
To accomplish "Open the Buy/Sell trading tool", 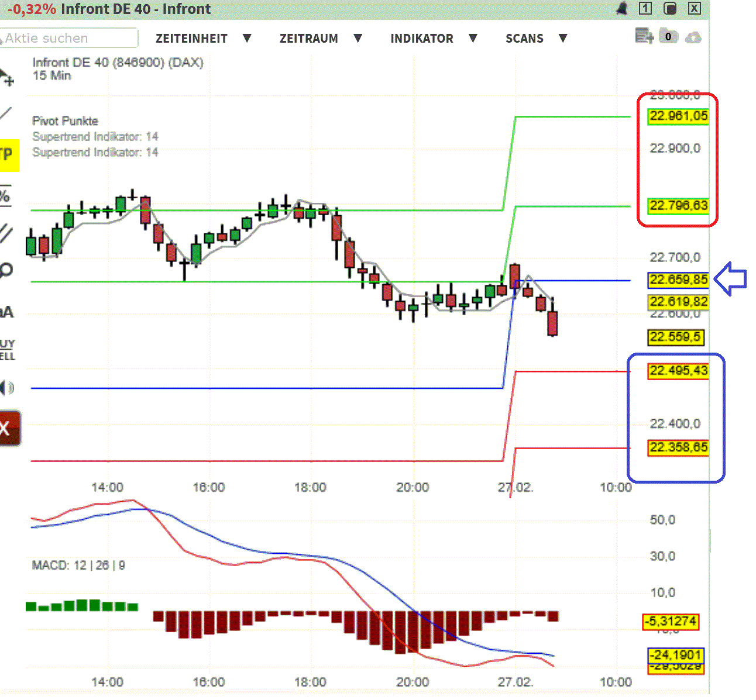I will click(6, 349).
